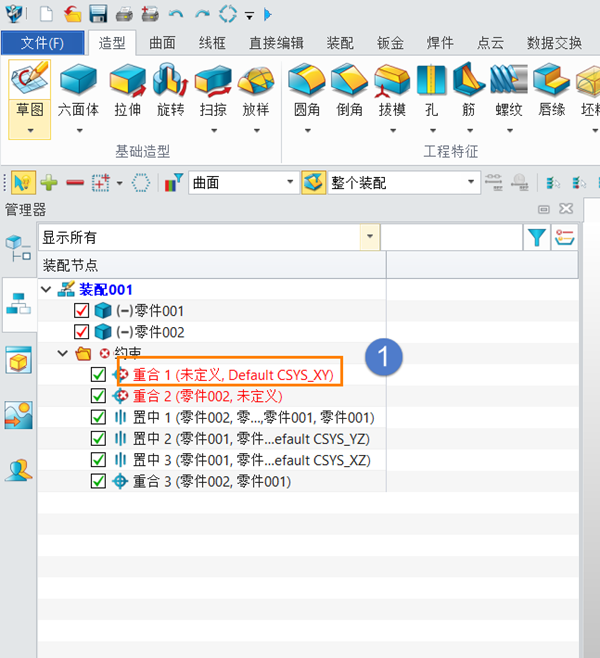Click the save floppy disk icon
This screenshot has width=600, height=658.
point(98,14)
